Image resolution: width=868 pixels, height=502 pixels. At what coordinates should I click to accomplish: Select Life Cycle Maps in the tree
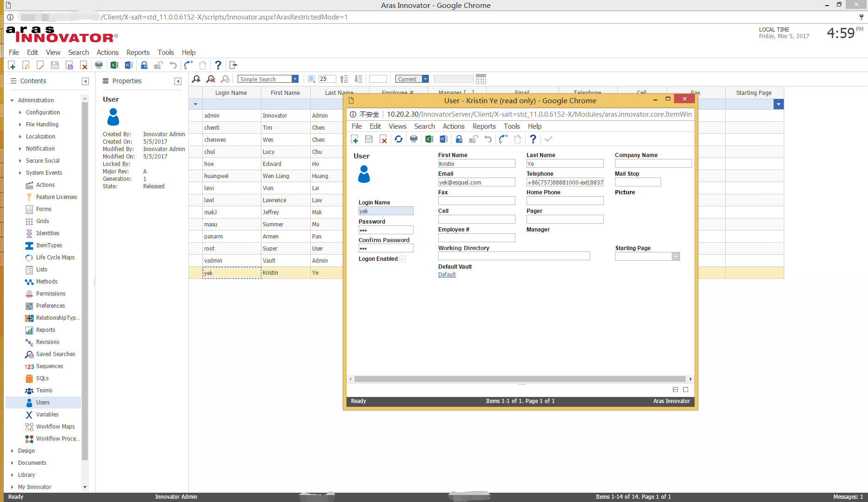tap(55, 258)
